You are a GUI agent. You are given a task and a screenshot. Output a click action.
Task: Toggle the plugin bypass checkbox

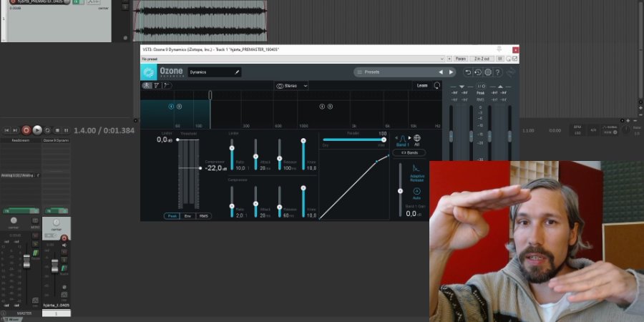click(514, 59)
